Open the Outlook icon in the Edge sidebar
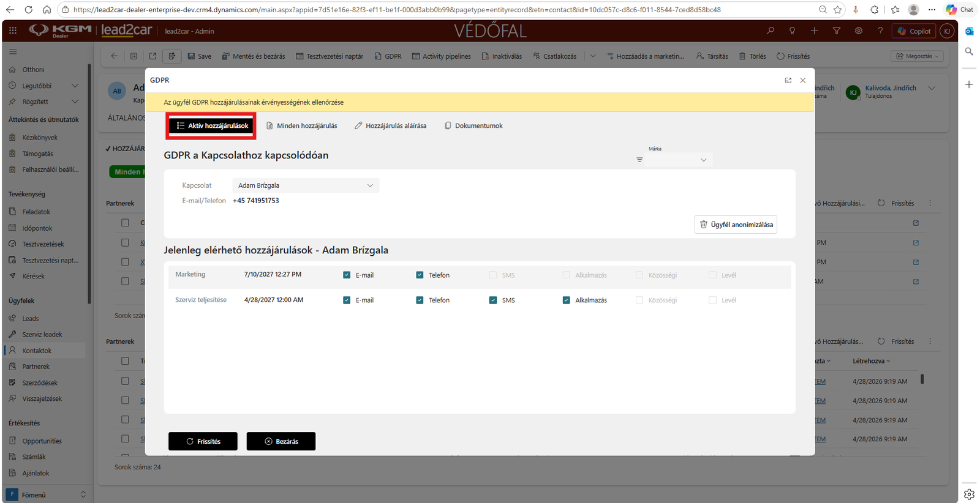This screenshot has width=980, height=503. pyautogui.click(x=970, y=31)
